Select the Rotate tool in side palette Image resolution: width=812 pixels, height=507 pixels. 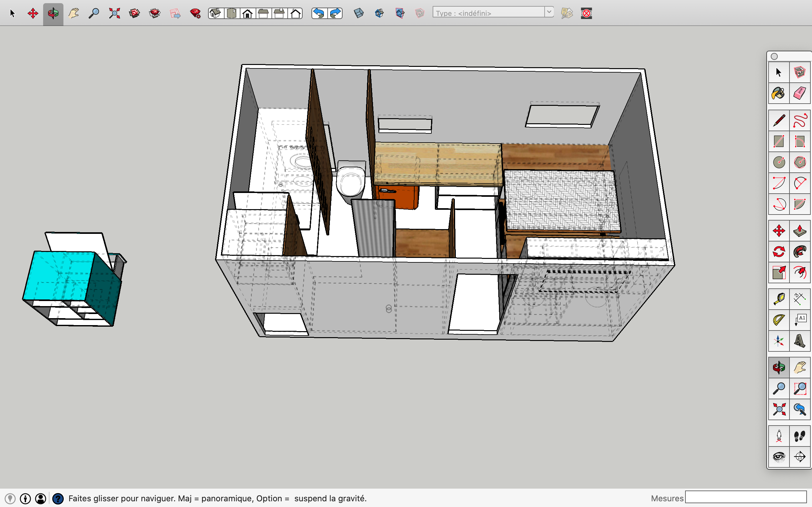778,252
